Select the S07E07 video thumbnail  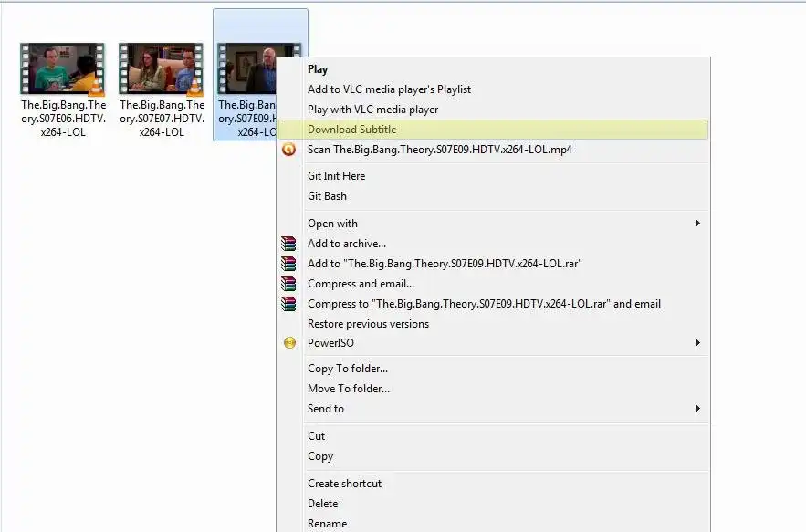pos(161,68)
